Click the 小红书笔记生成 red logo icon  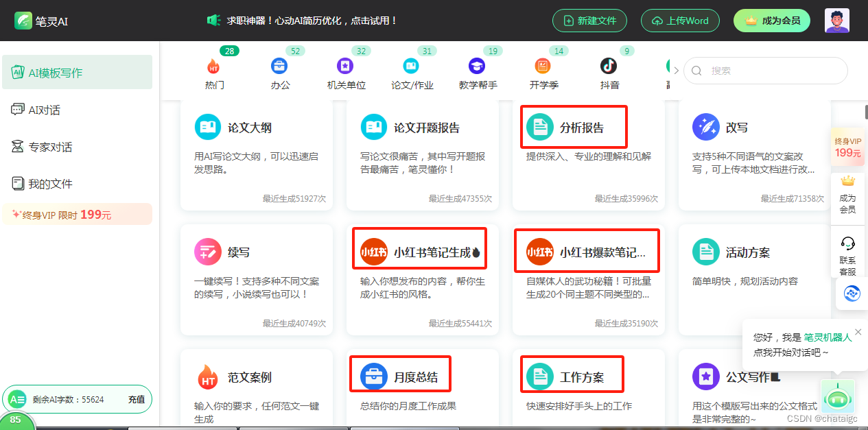click(x=374, y=252)
